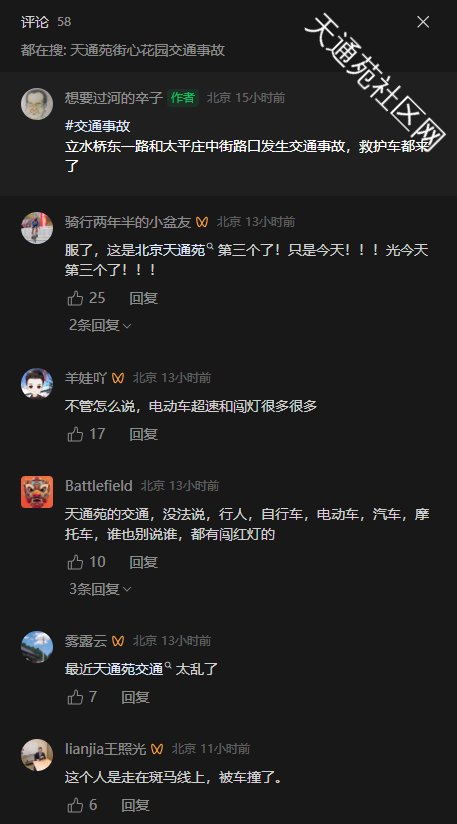Reply to Battlefield's comment

(143, 562)
